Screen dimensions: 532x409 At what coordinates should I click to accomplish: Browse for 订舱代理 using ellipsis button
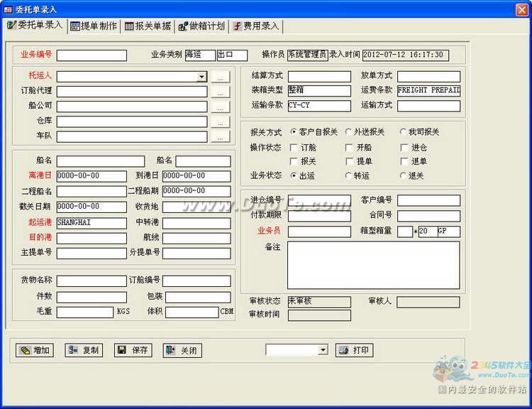tap(220, 92)
